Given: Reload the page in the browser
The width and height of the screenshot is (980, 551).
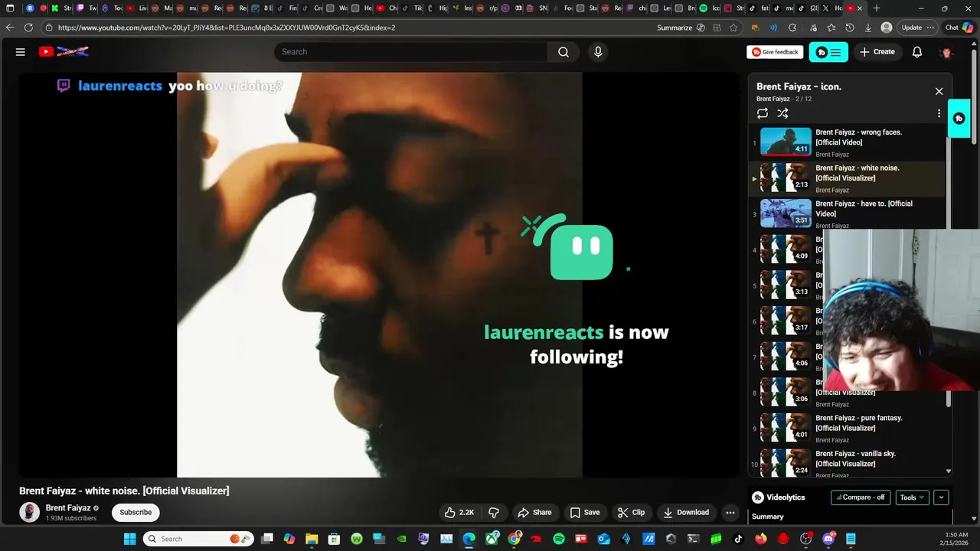Looking at the screenshot, I should [x=28, y=28].
